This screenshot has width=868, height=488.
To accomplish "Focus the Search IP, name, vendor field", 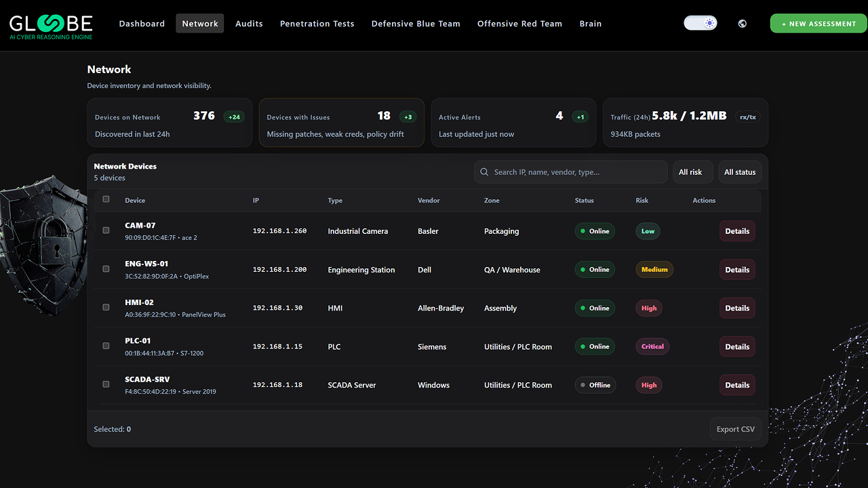I will click(x=571, y=172).
